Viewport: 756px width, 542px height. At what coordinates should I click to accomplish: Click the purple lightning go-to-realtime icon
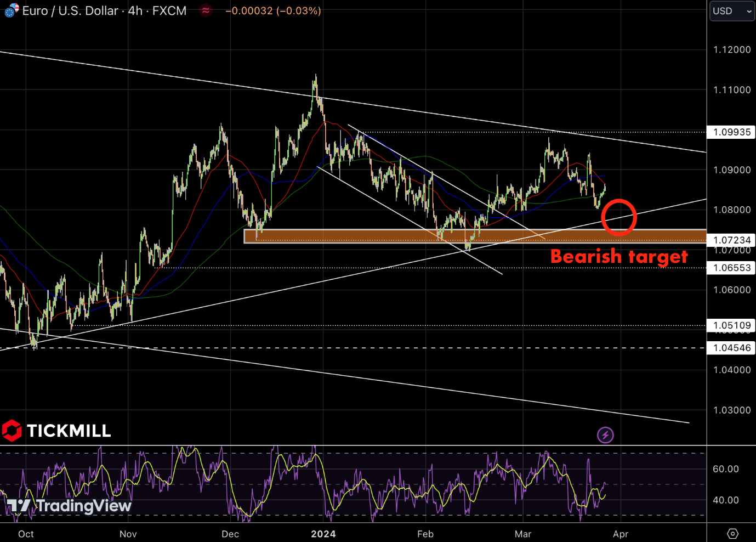pyautogui.click(x=605, y=435)
